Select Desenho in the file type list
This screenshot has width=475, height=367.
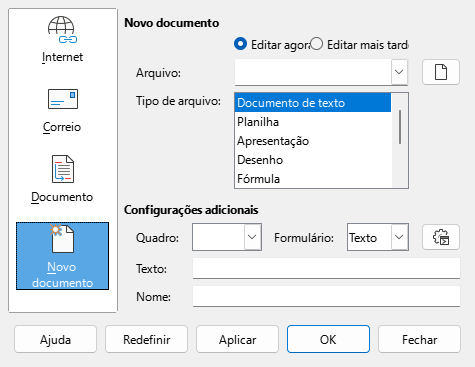[313, 160]
